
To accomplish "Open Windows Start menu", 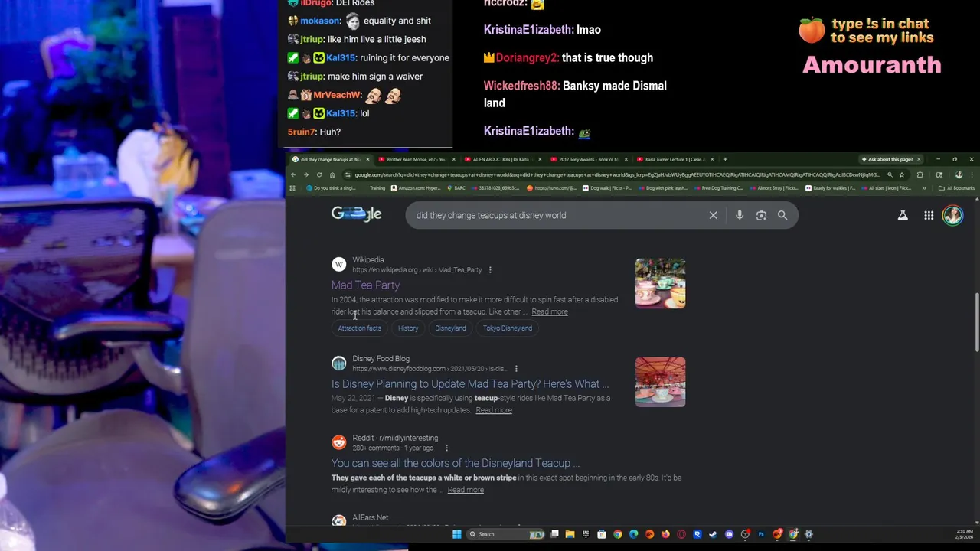I will 457,534.
